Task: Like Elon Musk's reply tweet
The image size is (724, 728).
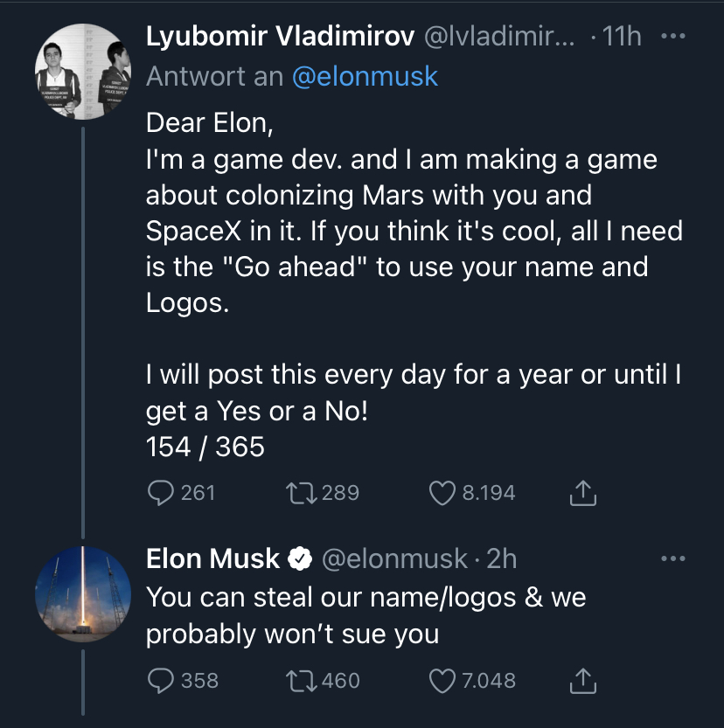Action: 443,680
